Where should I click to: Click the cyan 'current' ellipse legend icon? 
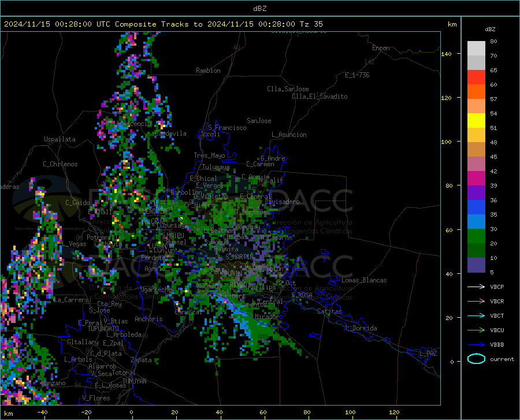pyautogui.click(x=476, y=359)
